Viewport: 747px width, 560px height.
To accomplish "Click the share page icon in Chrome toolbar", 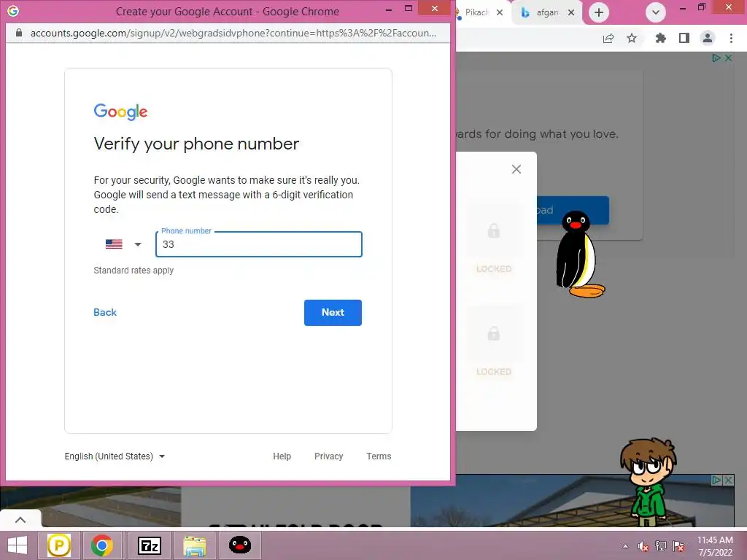I will tap(608, 39).
